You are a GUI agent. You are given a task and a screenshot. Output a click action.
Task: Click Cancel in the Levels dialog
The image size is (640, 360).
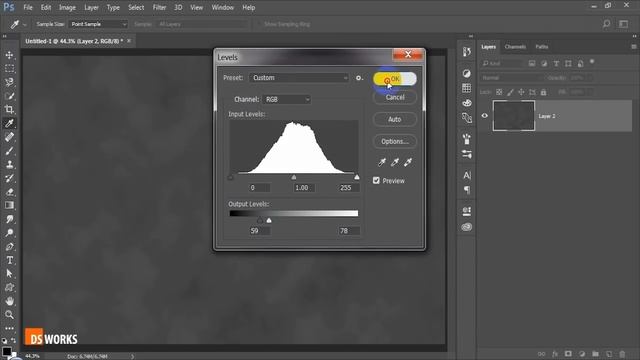click(x=395, y=97)
